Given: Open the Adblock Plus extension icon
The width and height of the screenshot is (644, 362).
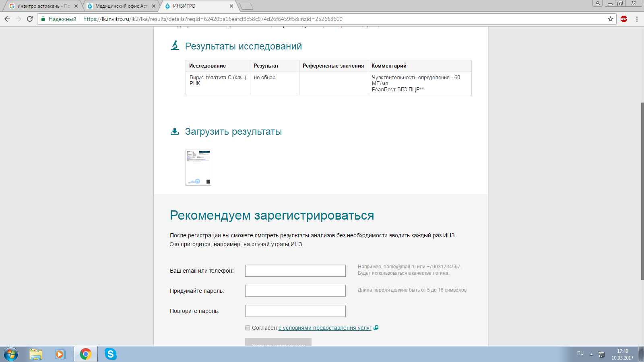Looking at the screenshot, I should [624, 19].
